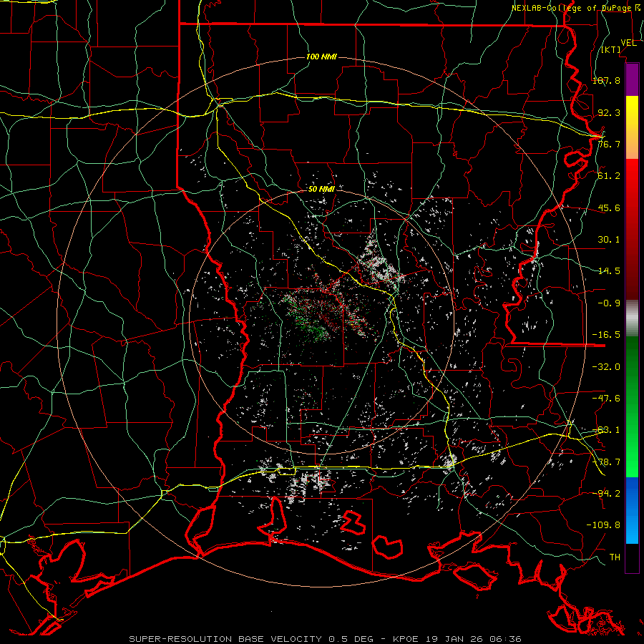Select the -109.8 velocity scale value
The width and height of the screenshot is (644, 644).
[603, 525]
